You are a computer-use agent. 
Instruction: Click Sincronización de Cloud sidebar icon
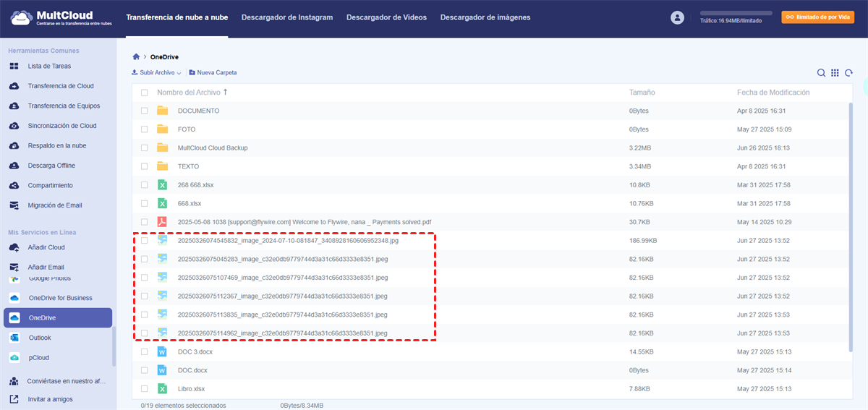pyautogui.click(x=14, y=126)
